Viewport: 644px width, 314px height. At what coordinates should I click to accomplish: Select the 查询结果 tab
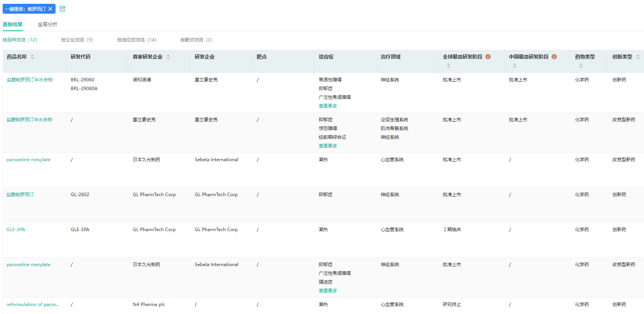[x=13, y=24]
